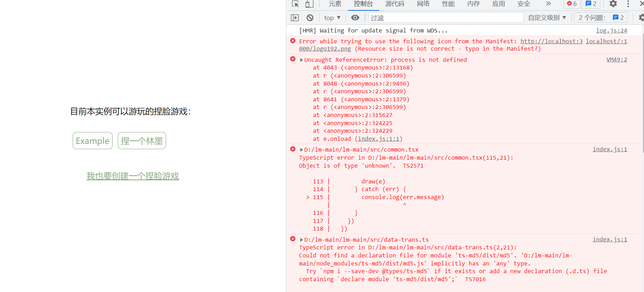Open index.js:1 link beside data-trans.ts error

click(610, 240)
